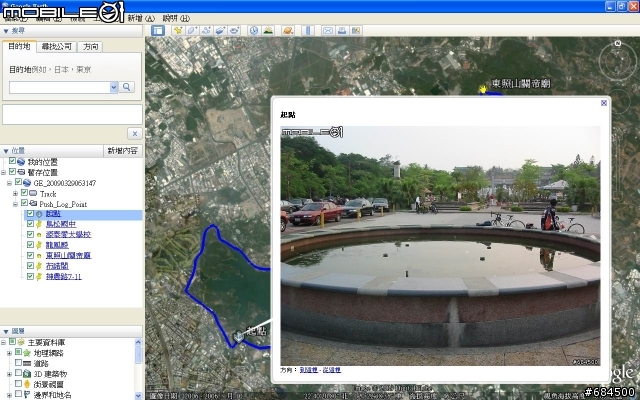The width and height of the screenshot is (640, 400).
Task: Click the Add Image Overlay tool
Action: pyautogui.click(x=220, y=31)
